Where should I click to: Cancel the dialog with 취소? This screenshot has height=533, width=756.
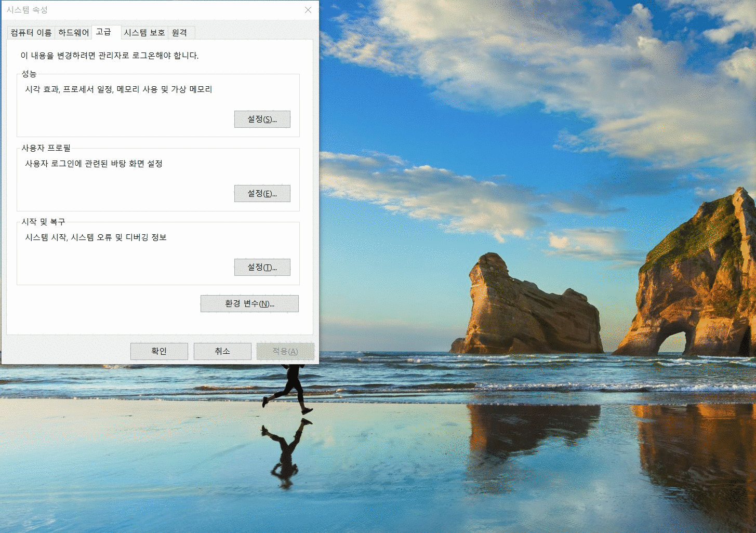[x=222, y=351]
